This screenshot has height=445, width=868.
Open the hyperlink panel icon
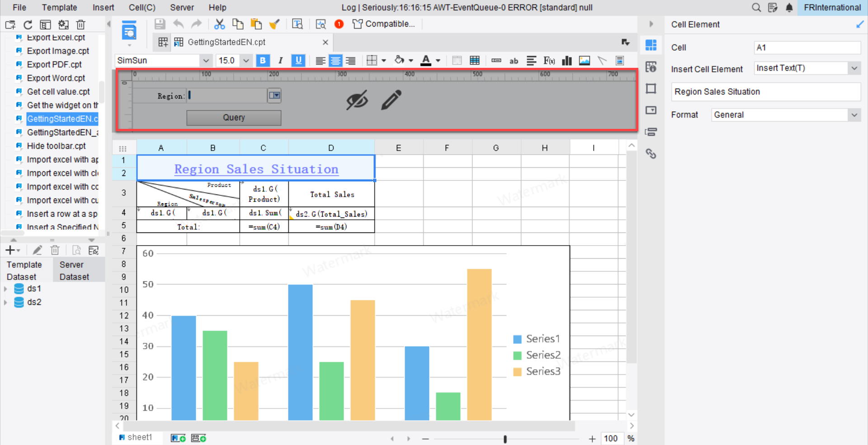tap(651, 154)
